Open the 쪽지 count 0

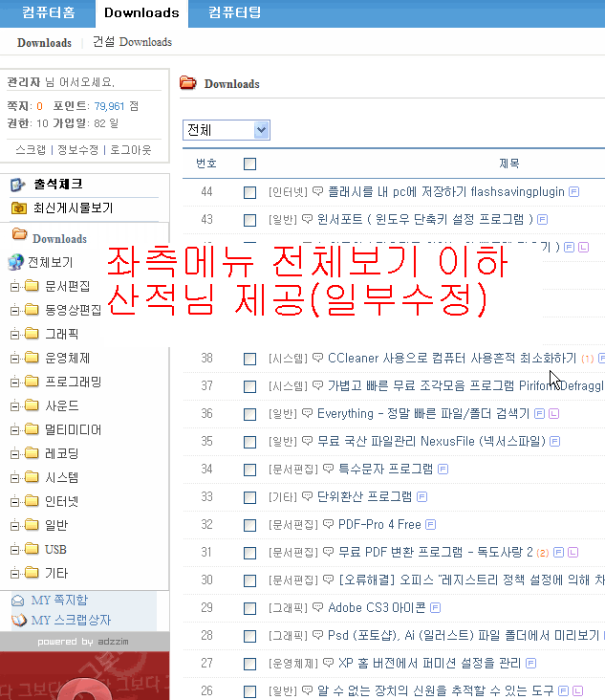pos(40,106)
